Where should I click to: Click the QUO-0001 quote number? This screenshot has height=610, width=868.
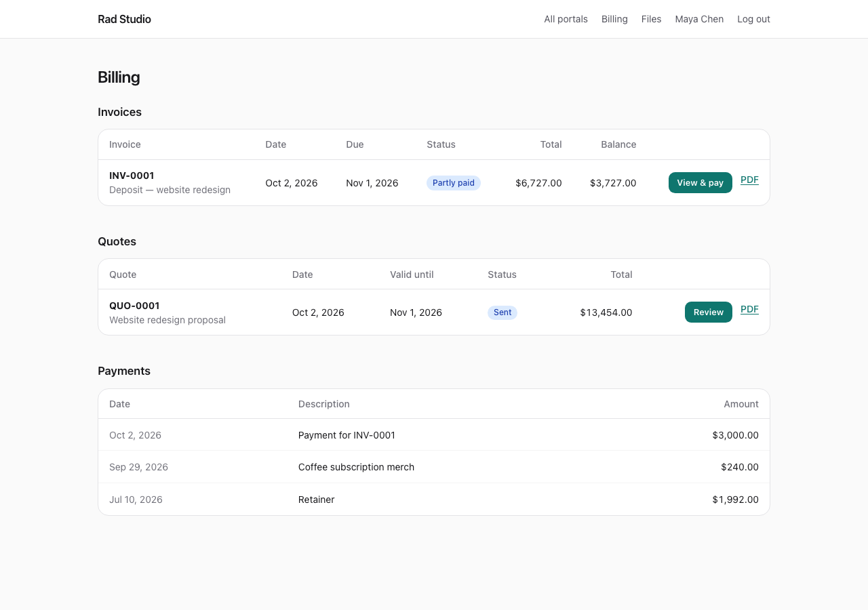coord(134,306)
